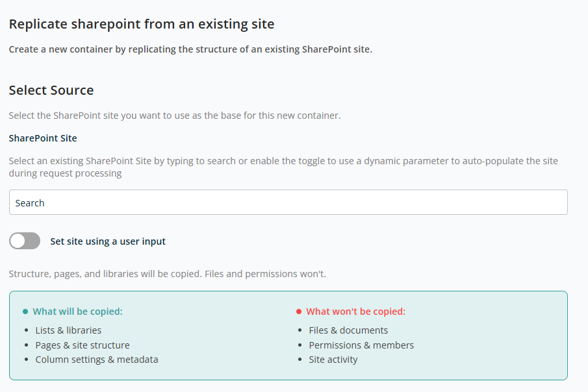Select the Lists & libraries item

coord(68,330)
